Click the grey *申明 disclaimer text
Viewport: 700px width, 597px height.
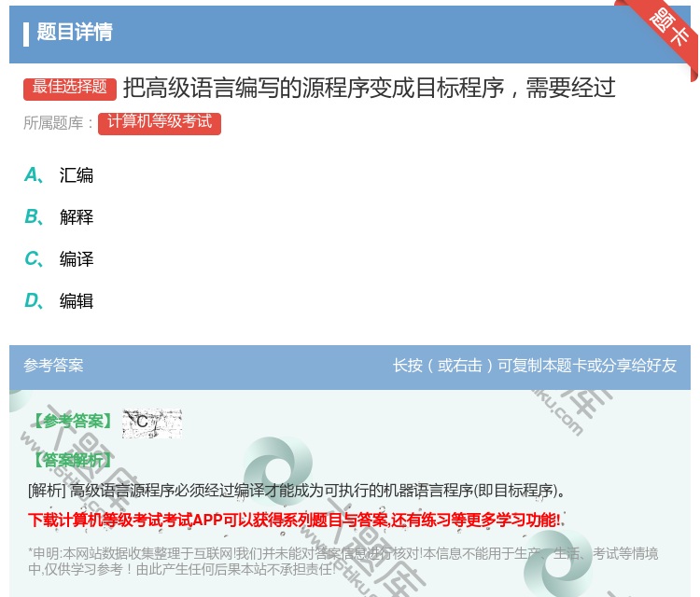coord(343,561)
